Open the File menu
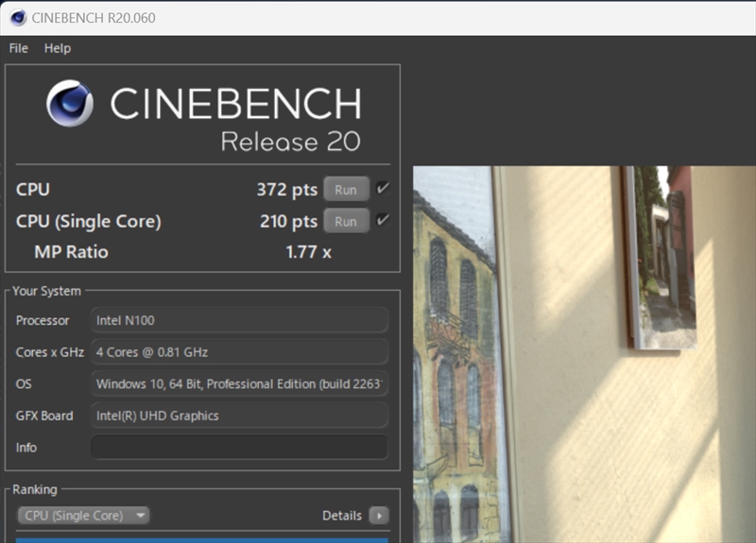756x543 pixels. (x=18, y=48)
